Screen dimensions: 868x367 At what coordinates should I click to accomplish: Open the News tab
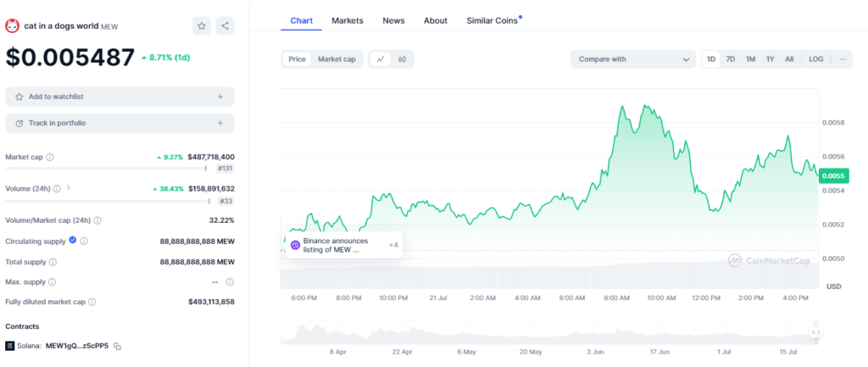coord(393,20)
